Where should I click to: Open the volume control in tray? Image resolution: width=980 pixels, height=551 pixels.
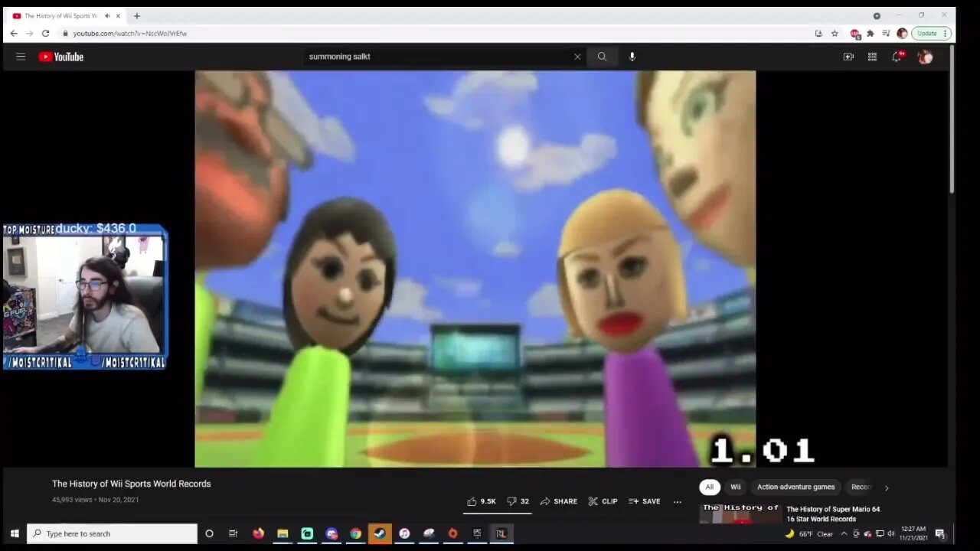(890, 534)
